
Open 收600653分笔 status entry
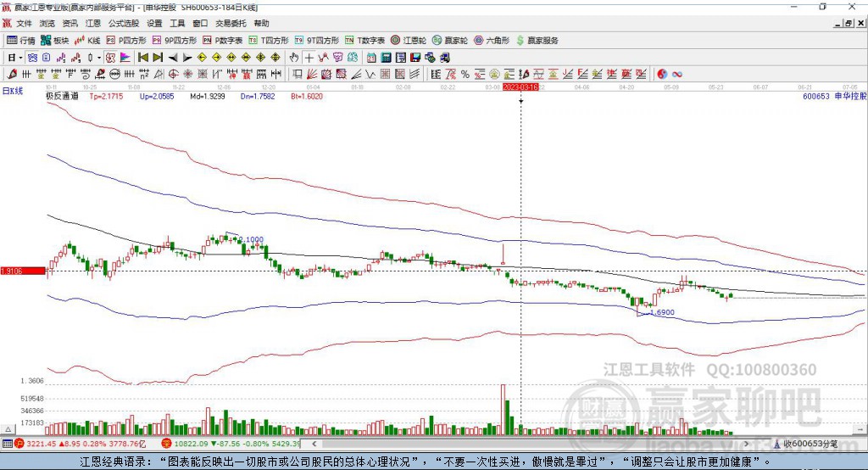(805, 444)
